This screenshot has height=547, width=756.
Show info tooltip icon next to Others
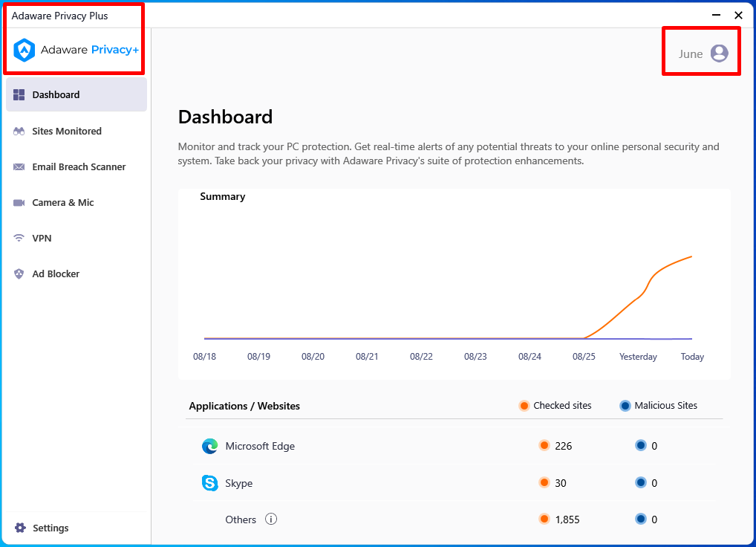click(271, 519)
